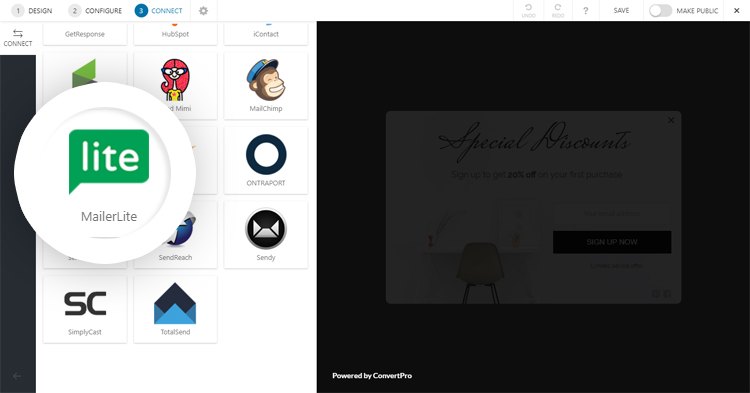Toggle the Make Public switch
750x393 pixels.
coord(661,11)
